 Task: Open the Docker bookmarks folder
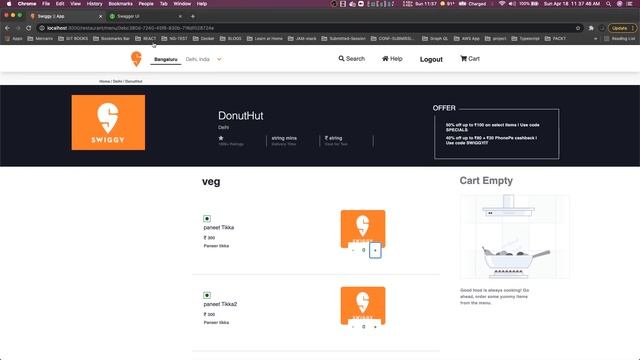[204, 38]
